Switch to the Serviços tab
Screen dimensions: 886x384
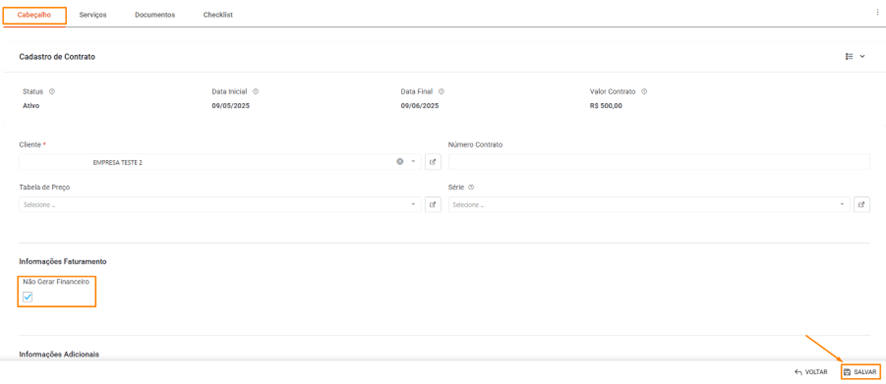[x=93, y=15]
